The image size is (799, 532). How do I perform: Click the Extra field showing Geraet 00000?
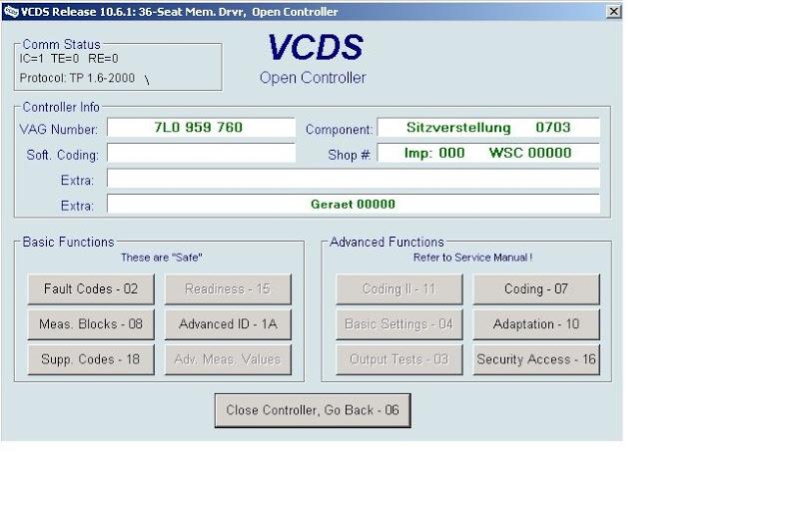pyautogui.click(x=354, y=204)
